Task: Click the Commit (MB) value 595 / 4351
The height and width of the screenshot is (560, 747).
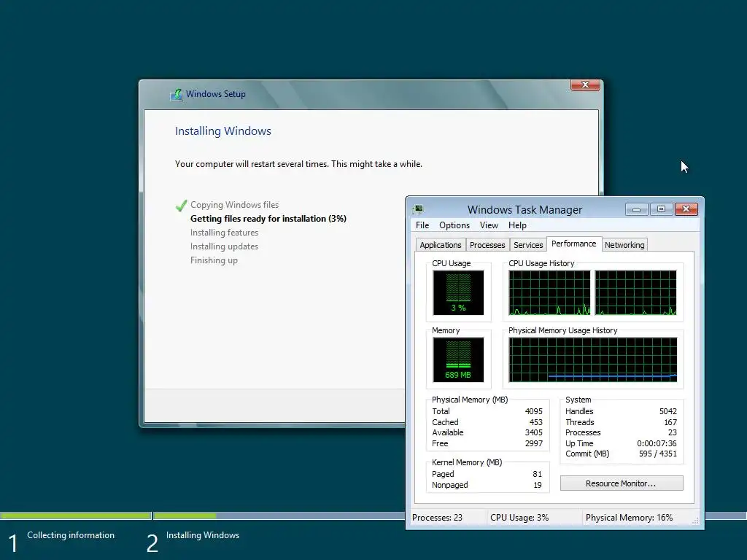Action: click(x=657, y=454)
